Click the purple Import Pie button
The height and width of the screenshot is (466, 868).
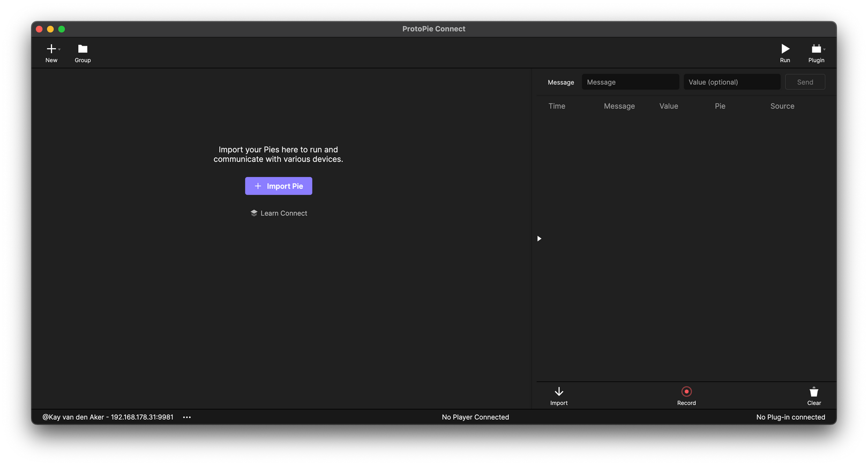(x=279, y=186)
